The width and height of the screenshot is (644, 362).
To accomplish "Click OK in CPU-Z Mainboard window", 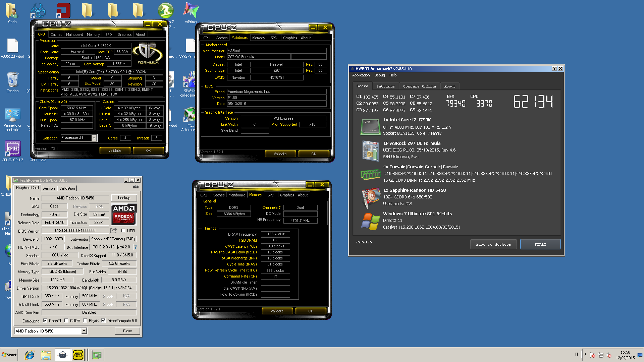I will click(314, 154).
